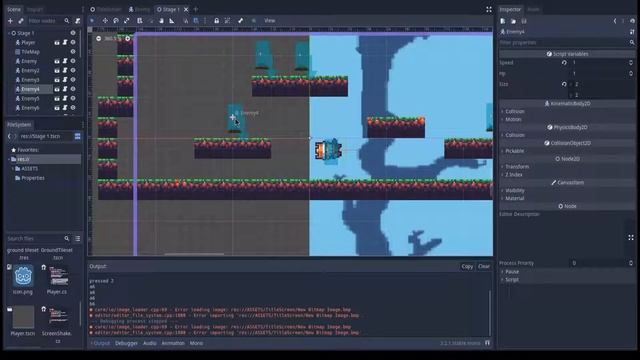This screenshot has width=640, height=360.
Task: Click the group children icon beside the lock
Action: [227, 20]
